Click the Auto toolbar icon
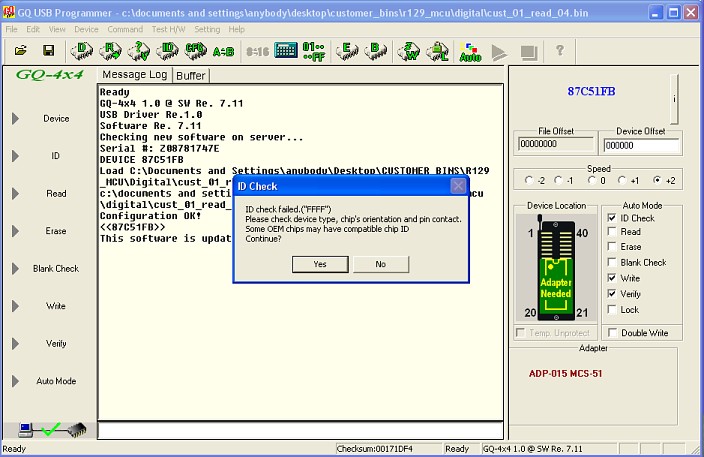 tap(470, 50)
